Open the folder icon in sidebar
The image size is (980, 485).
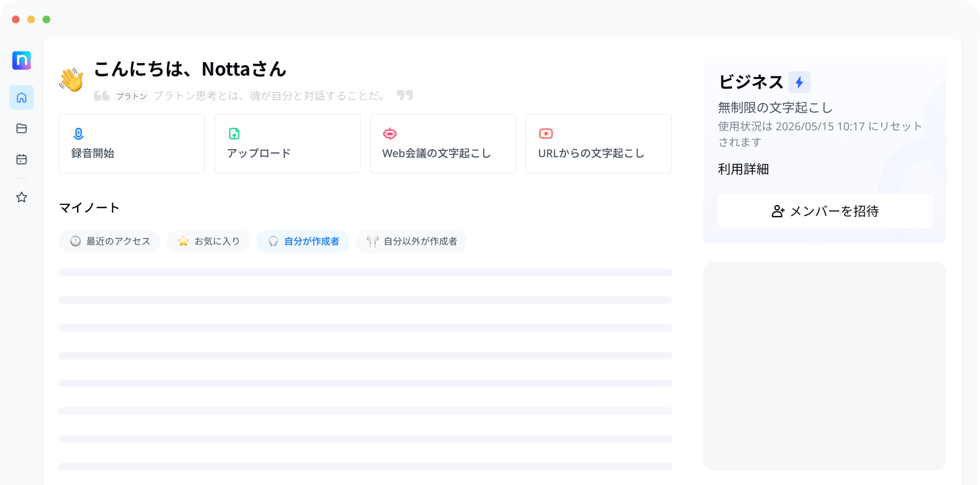[21, 129]
